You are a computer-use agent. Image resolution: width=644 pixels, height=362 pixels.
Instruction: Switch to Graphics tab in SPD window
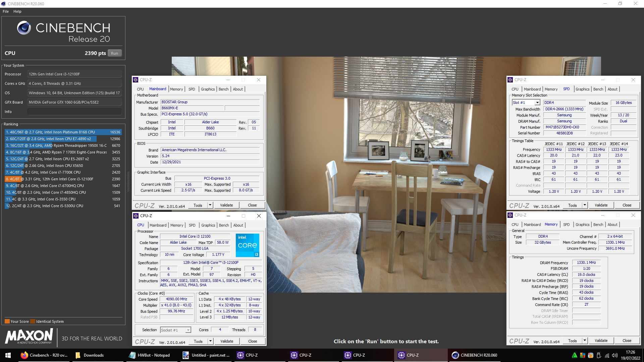click(x=582, y=89)
